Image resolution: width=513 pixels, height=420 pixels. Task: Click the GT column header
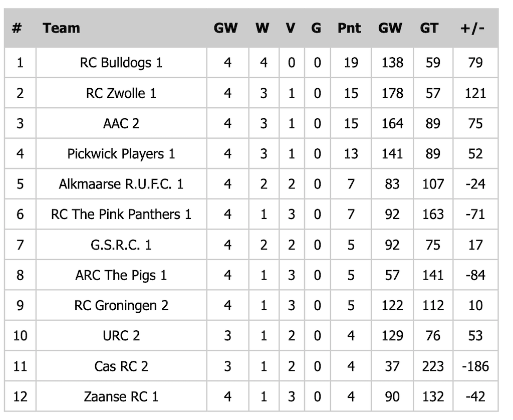pyautogui.click(x=429, y=28)
